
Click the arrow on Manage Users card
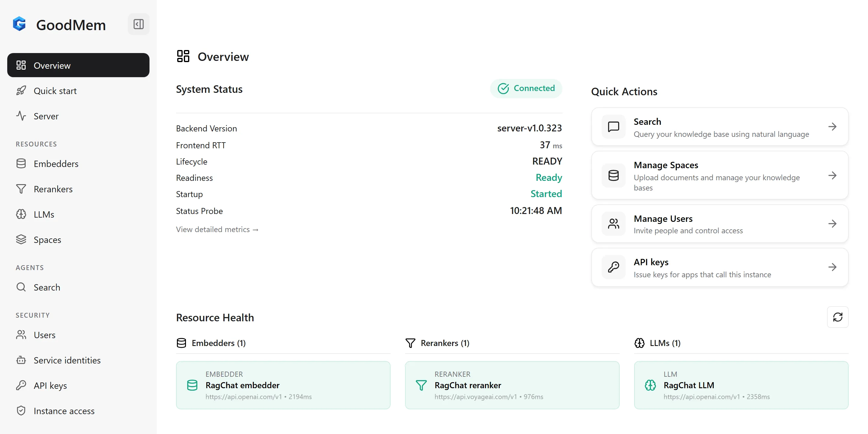tap(832, 224)
